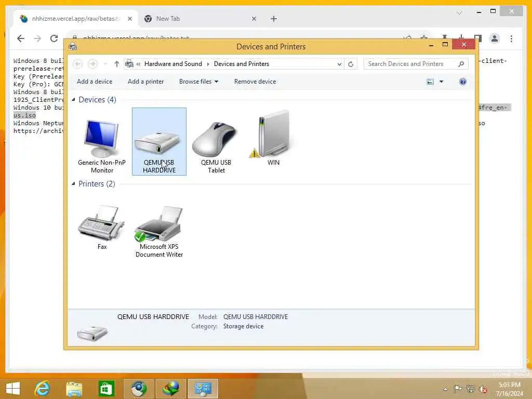Click Devices and Printers breadcrumb
Screen dimensions: 532x399
click(241, 64)
